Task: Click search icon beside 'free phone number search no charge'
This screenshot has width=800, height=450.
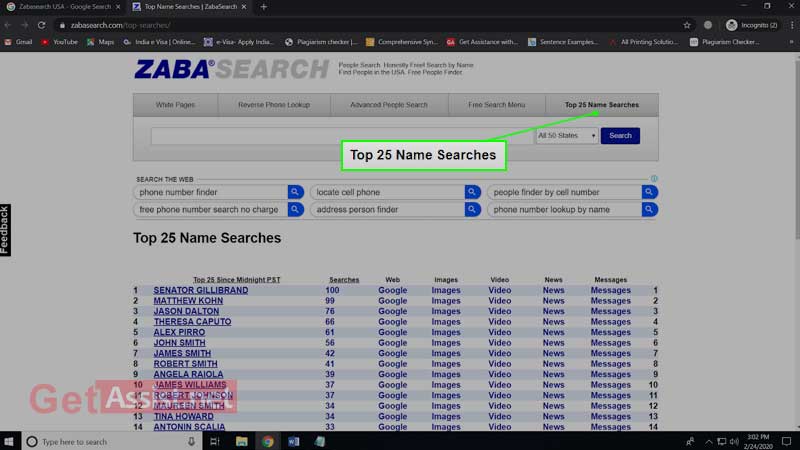Action: (x=295, y=210)
